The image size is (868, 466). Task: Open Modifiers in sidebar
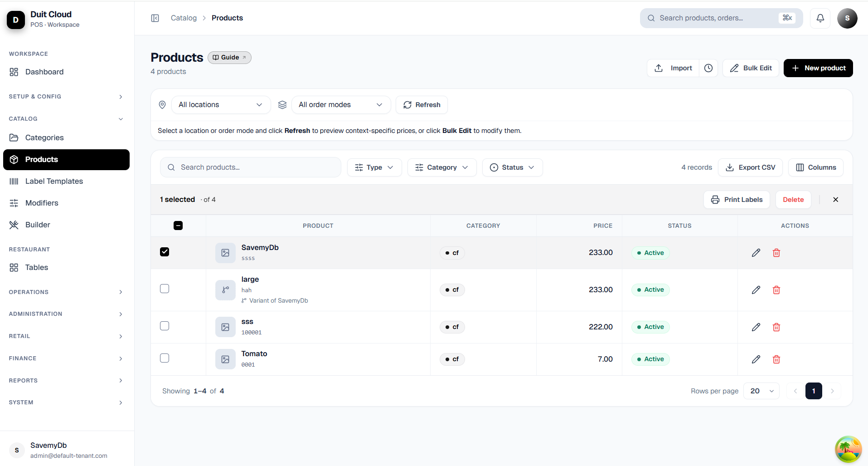click(66, 203)
